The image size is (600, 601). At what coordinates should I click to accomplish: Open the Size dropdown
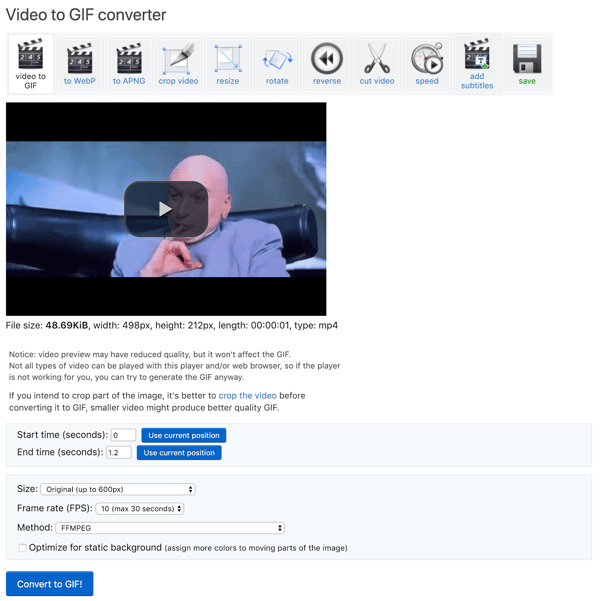click(x=118, y=489)
